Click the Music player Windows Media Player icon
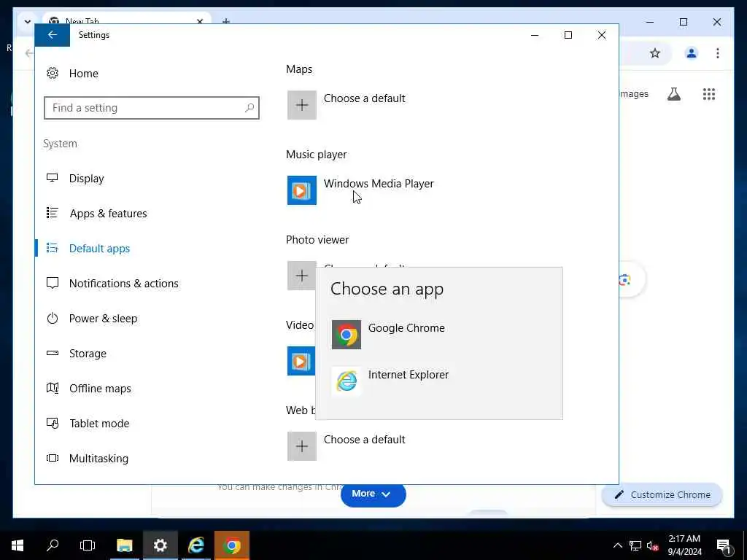Image resolution: width=747 pixels, height=560 pixels. coord(302,190)
